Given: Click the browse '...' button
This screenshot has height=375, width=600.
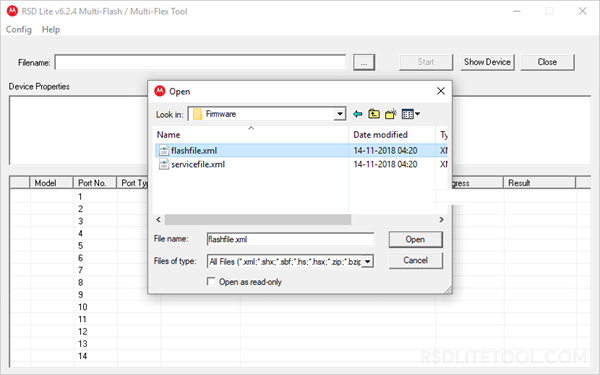Looking at the screenshot, I should pos(364,62).
